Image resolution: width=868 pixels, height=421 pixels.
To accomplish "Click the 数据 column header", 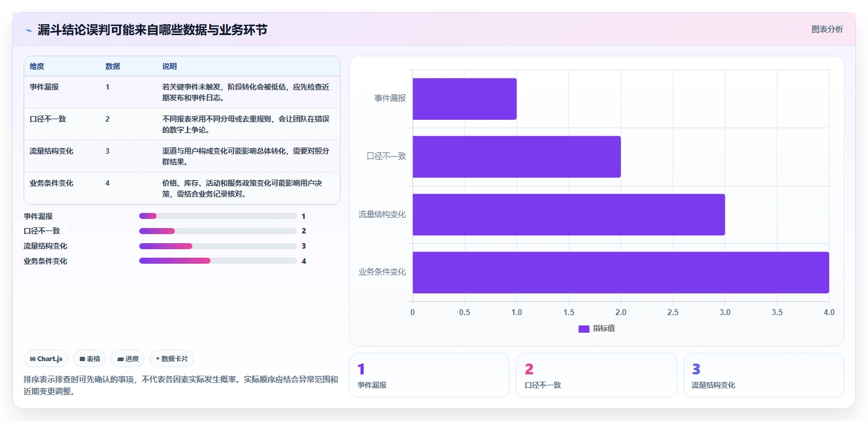I will (x=113, y=67).
